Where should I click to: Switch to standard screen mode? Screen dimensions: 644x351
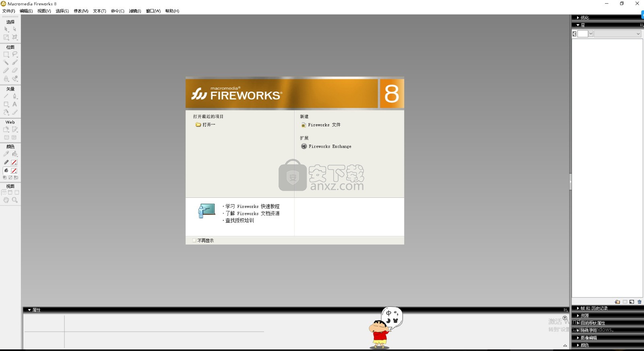(4, 193)
